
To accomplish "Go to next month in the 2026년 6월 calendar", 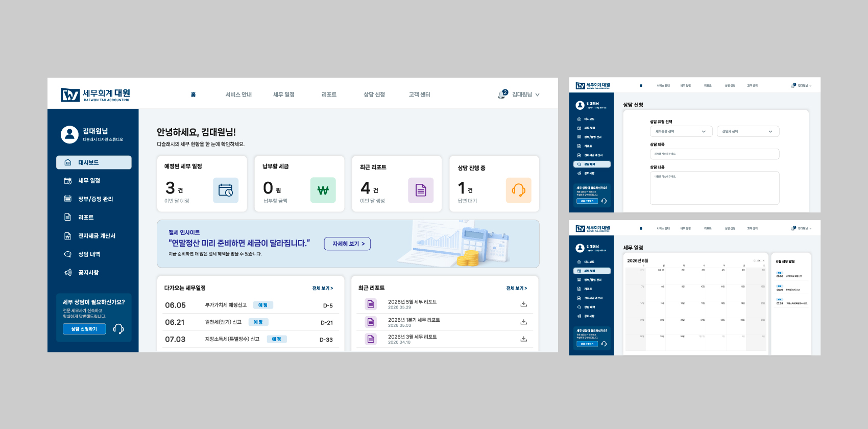I will point(763,260).
